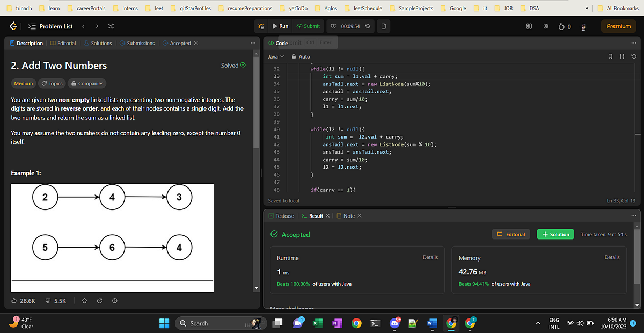Open the DSA bookmark folder

530,8
